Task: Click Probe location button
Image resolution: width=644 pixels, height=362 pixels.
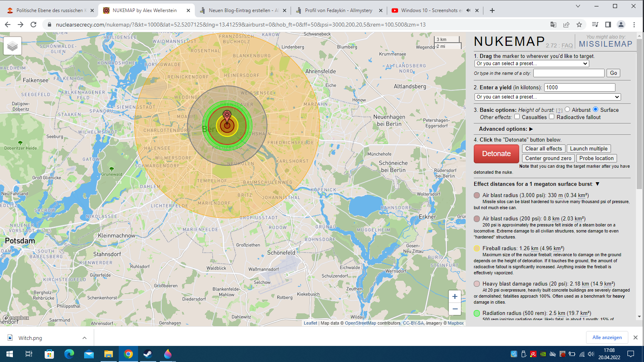Action: (x=597, y=158)
